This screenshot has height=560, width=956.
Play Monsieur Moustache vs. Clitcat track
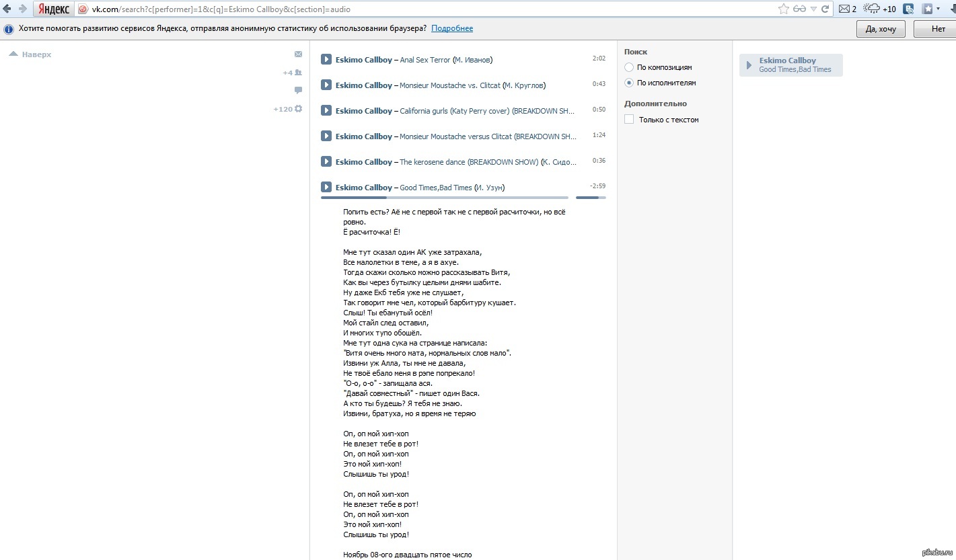pos(326,85)
